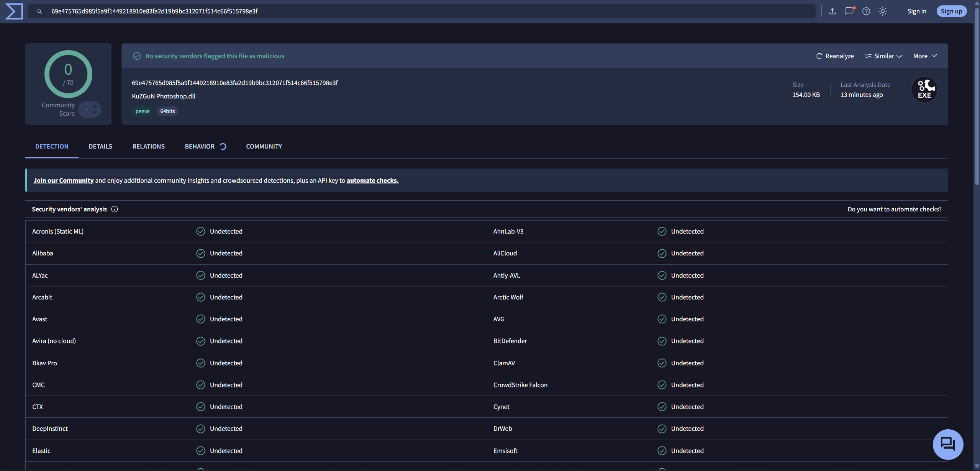Click the Security vendors' analysis info icon
This screenshot has height=471, width=980.
[115, 209]
